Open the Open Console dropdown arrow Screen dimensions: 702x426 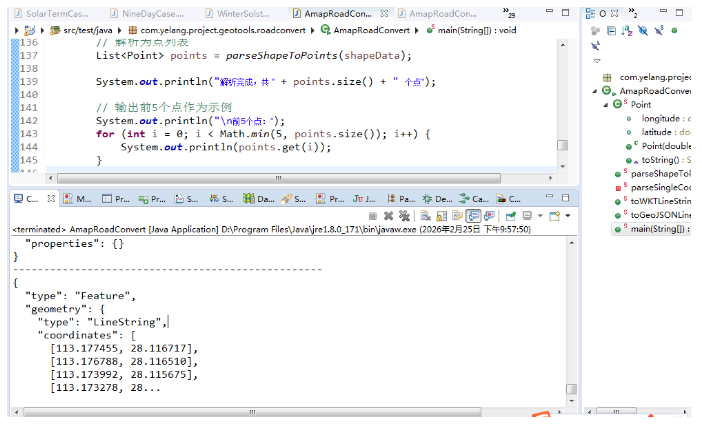point(568,216)
